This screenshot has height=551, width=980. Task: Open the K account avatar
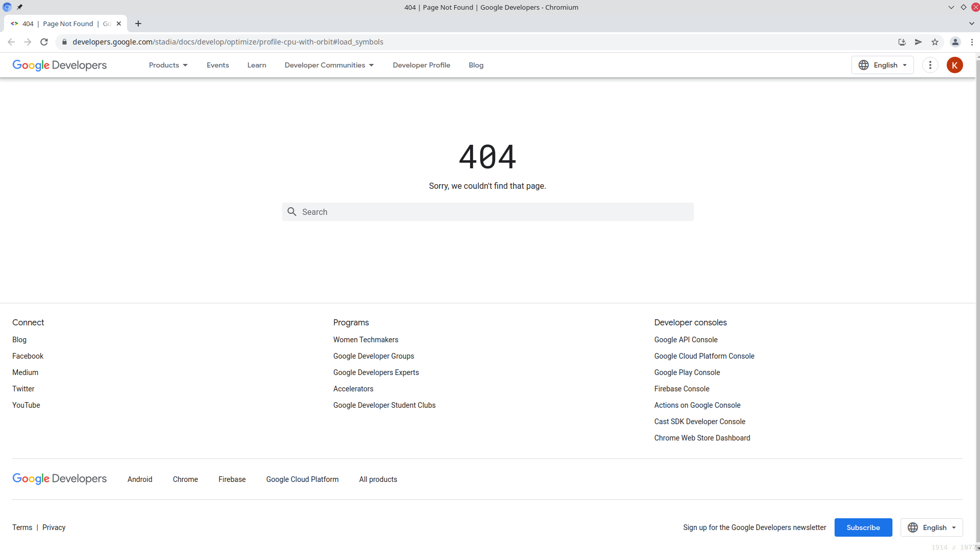pyautogui.click(x=955, y=65)
